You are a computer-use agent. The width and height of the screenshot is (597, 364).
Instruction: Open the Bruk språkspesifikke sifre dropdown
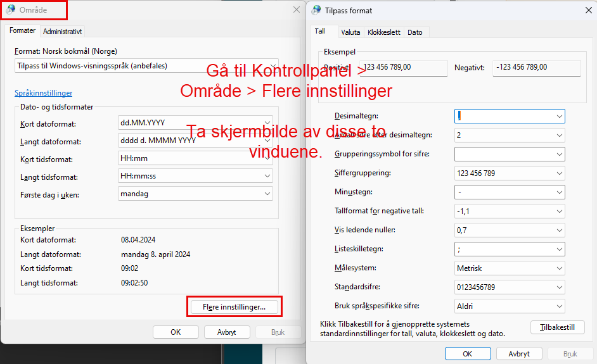tap(559, 306)
